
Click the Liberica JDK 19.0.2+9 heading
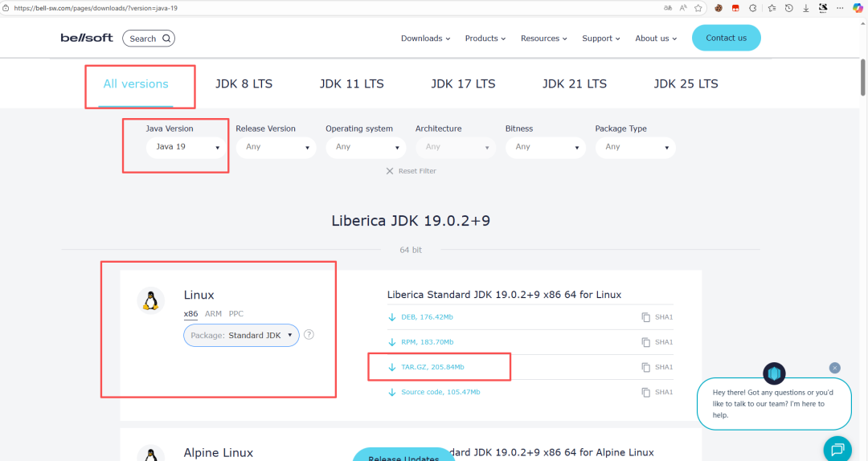click(x=410, y=221)
